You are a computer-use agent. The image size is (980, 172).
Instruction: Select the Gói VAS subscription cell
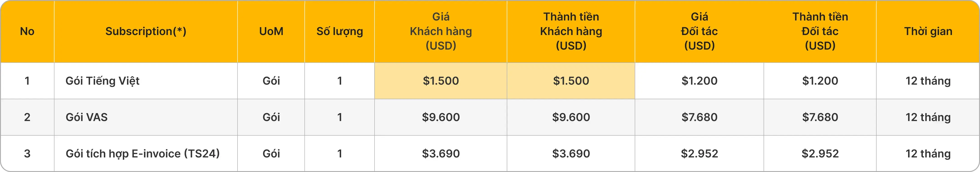click(87, 117)
